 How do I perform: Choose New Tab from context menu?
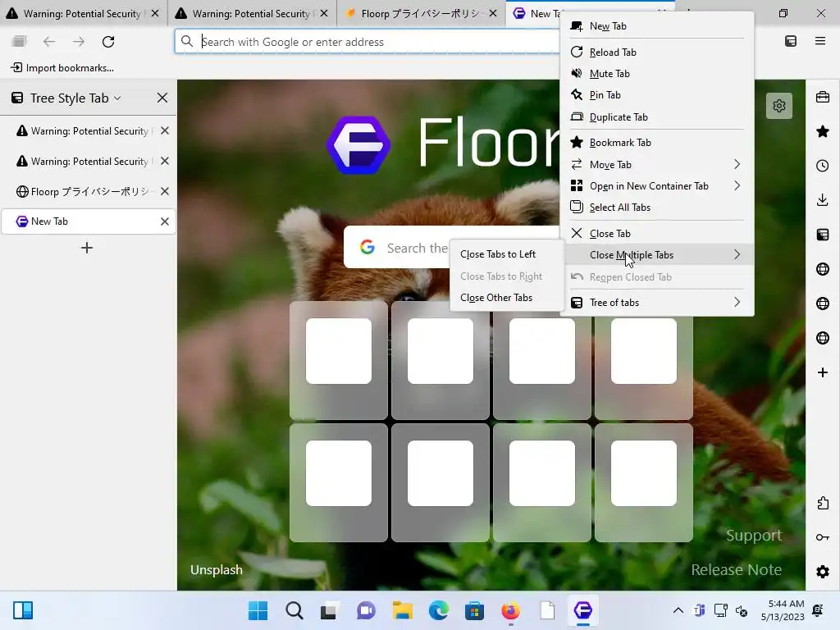pos(657,25)
